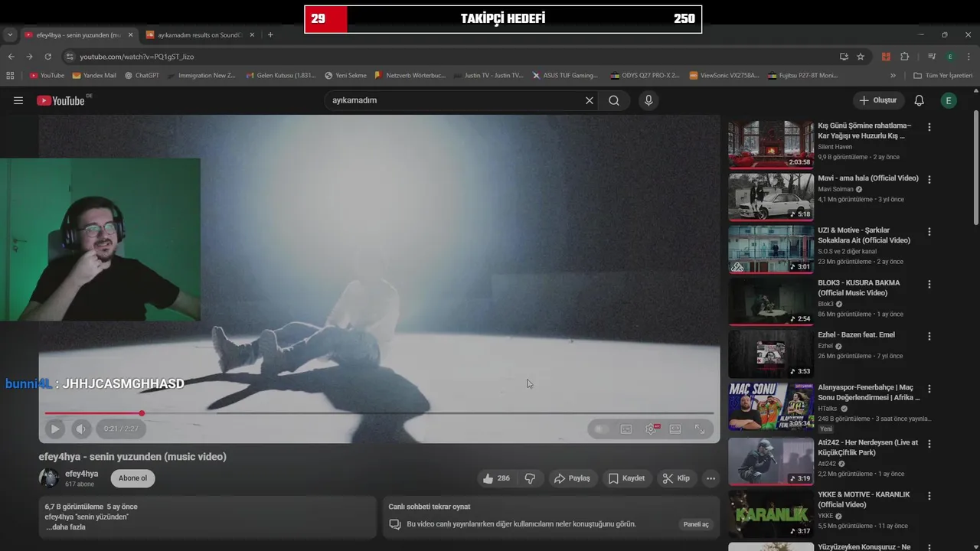Switch to the SoundCloud results tab
980x551 pixels.
[198, 34]
